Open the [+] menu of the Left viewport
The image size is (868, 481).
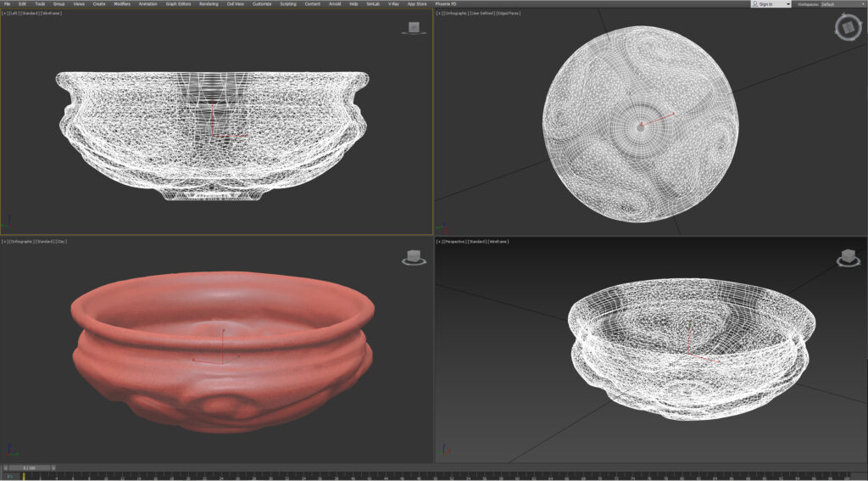tap(4, 14)
